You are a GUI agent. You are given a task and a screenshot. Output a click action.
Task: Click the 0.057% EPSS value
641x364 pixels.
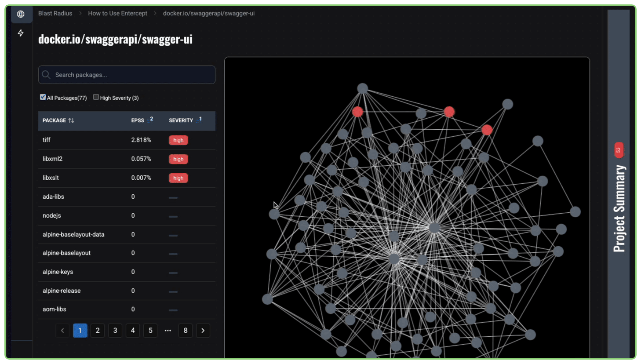141,159
